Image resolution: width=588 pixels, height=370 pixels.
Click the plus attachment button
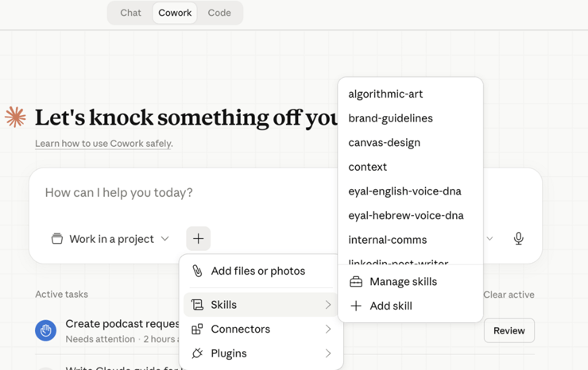click(198, 238)
